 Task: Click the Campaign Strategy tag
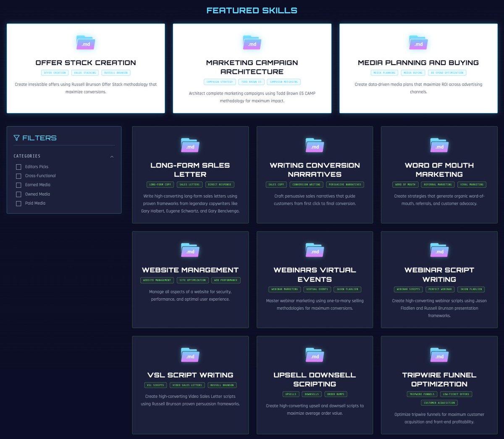[220, 82]
